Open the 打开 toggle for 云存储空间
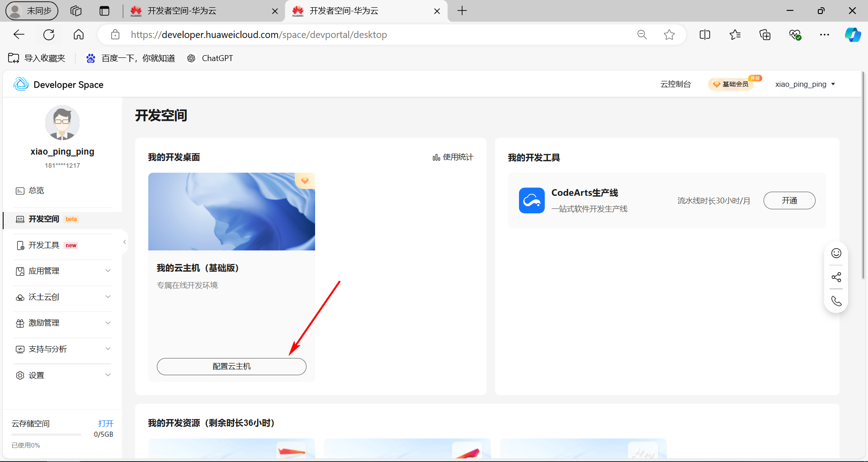Viewport: 868px width, 462px height. [x=105, y=424]
